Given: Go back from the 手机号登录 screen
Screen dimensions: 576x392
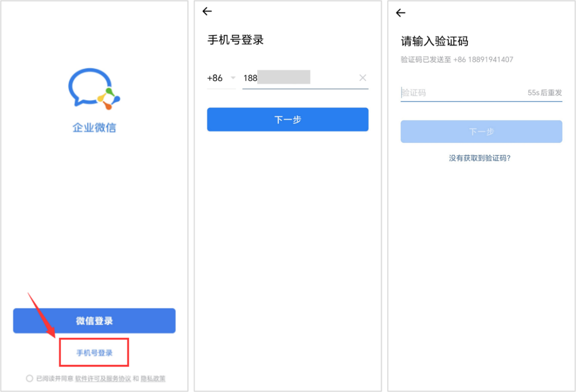Looking at the screenshot, I should pyautogui.click(x=207, y=11).
